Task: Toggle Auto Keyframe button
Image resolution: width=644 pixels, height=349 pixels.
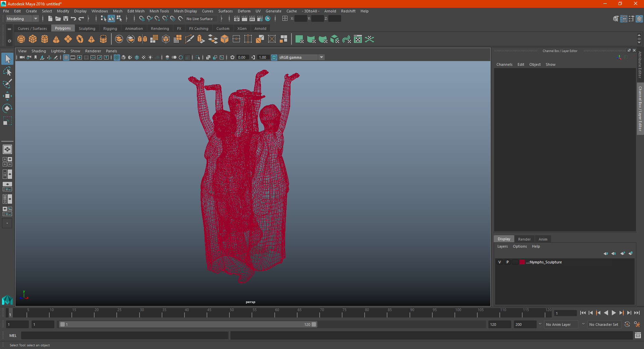Action: pos(627,325)
